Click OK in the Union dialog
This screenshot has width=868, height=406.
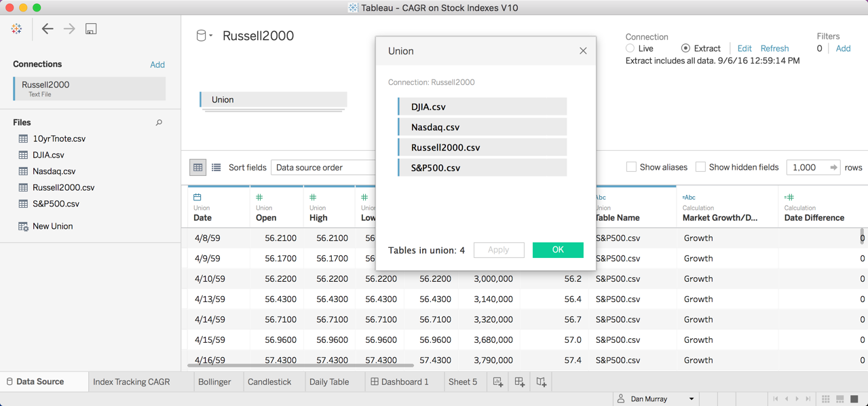coord(558,250)
